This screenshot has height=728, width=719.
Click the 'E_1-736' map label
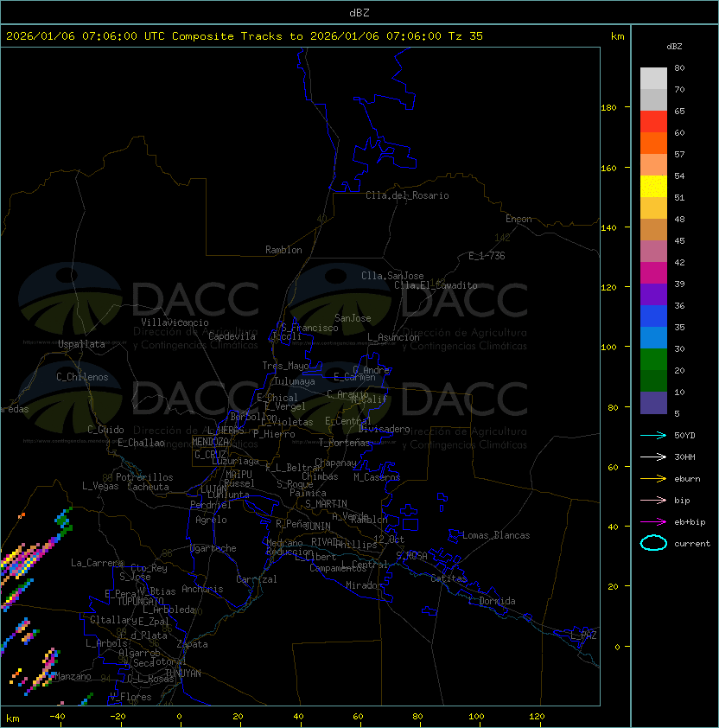click(x=487, y=256)
